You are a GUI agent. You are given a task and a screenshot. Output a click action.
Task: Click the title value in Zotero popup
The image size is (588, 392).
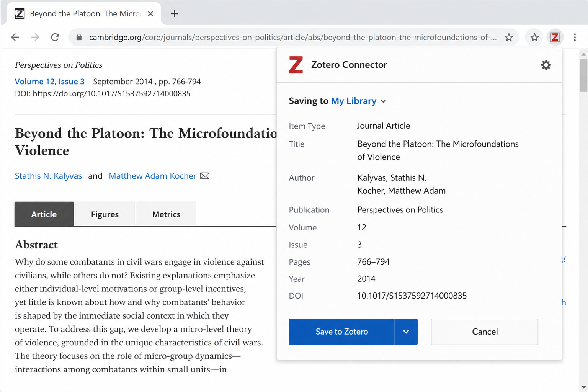[x=438, y=150]
